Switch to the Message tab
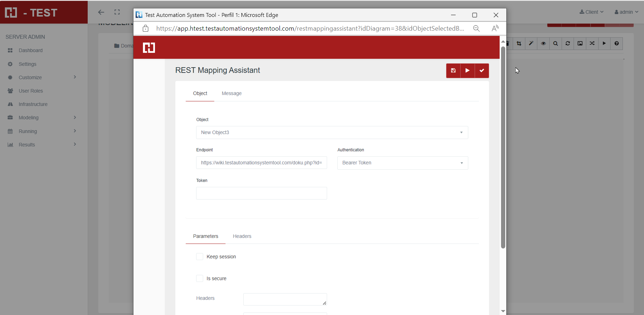The image size is (644, 315). coord(231,93)
